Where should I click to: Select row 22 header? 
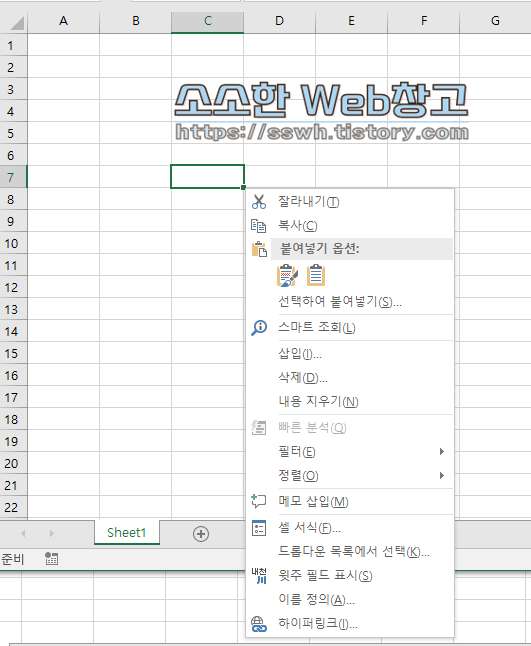[14, 507]
